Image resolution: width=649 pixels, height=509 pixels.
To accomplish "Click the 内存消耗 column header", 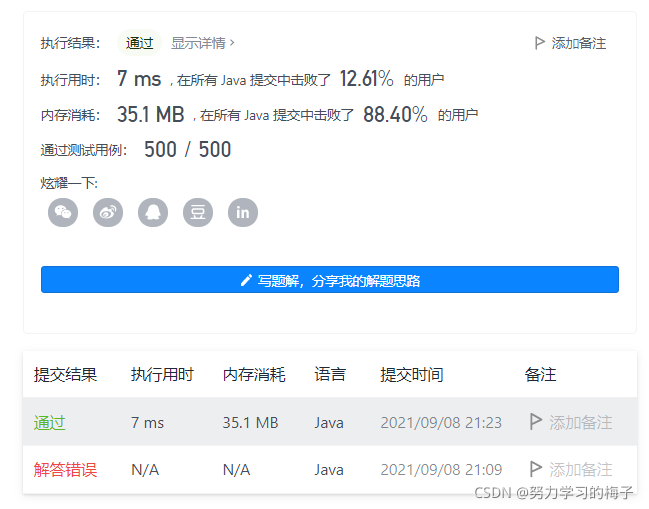I will pyautogui.click(x=254, y=375).
